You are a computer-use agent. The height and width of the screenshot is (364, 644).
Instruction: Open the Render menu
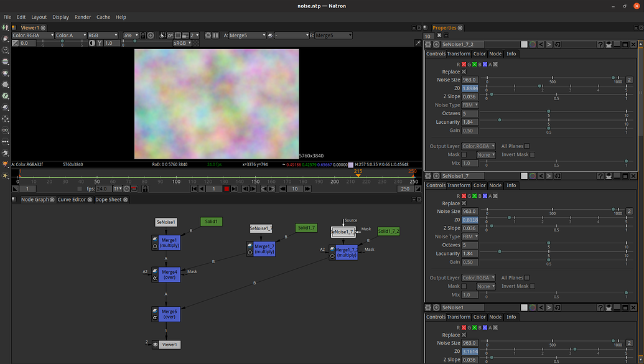(x=83, y=17)
